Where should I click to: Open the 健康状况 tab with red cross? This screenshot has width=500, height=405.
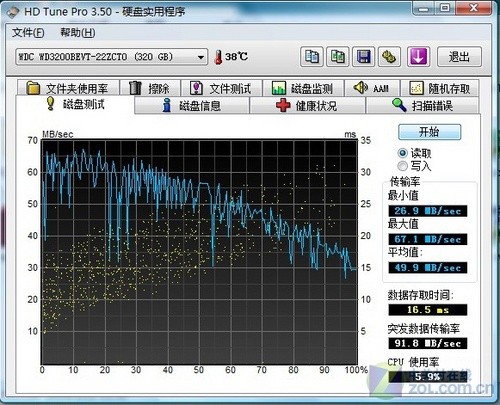[307, 106]
